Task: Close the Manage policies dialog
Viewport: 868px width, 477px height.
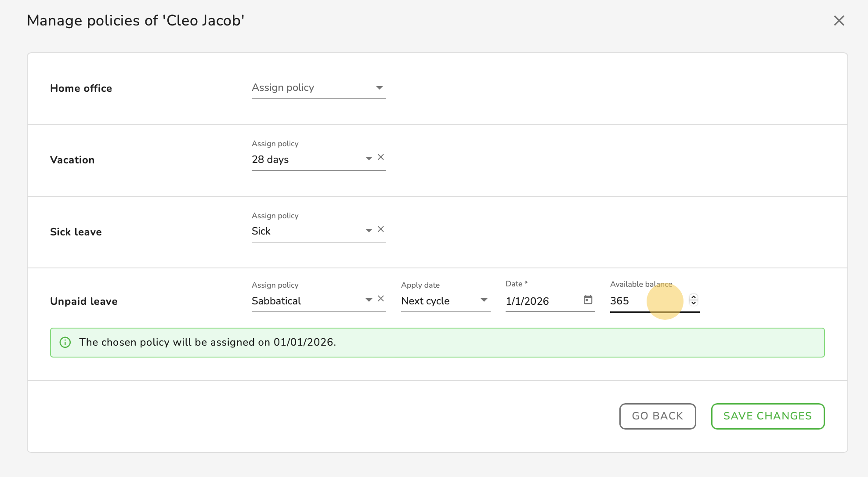Action: click(x=839, y=21)
